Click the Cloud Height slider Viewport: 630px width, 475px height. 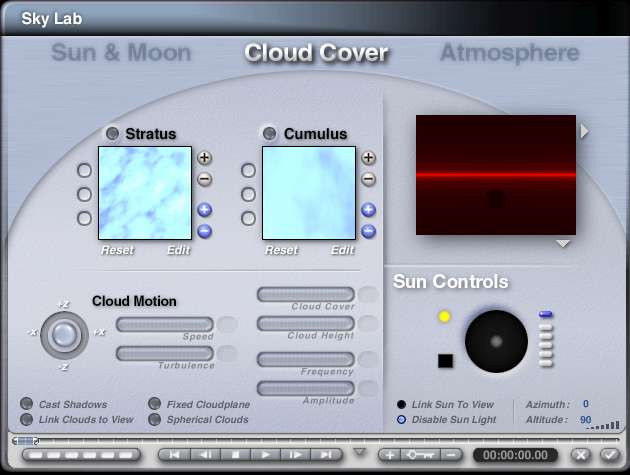click(x=306, y=323)
